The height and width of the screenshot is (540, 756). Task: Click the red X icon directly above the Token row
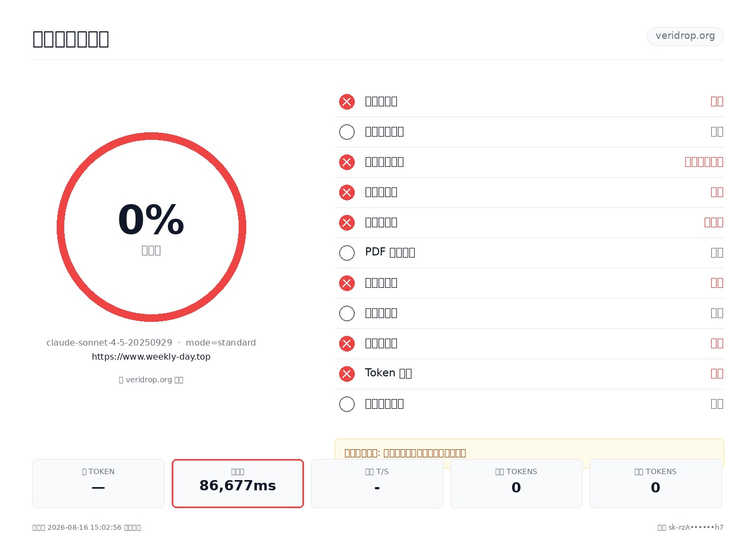347,343
